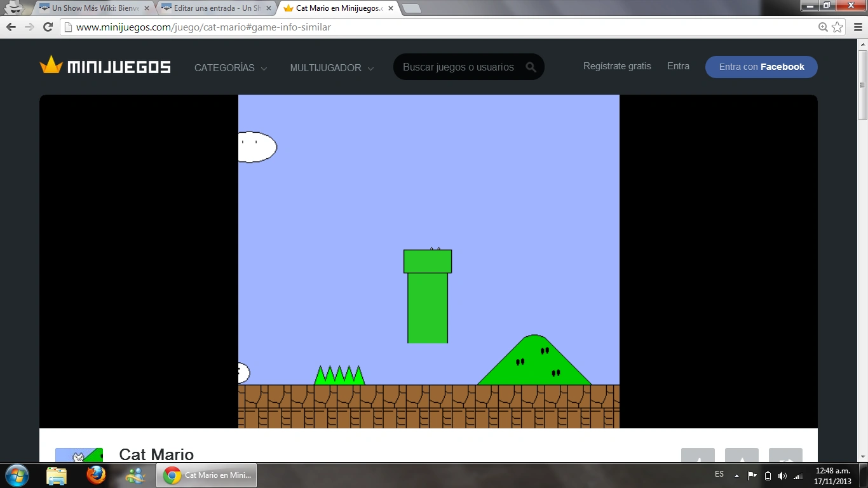The height and width of the screenshot is (488, 868).
Task: Click the Minijuegos crown logo
Action: [105, 66]
